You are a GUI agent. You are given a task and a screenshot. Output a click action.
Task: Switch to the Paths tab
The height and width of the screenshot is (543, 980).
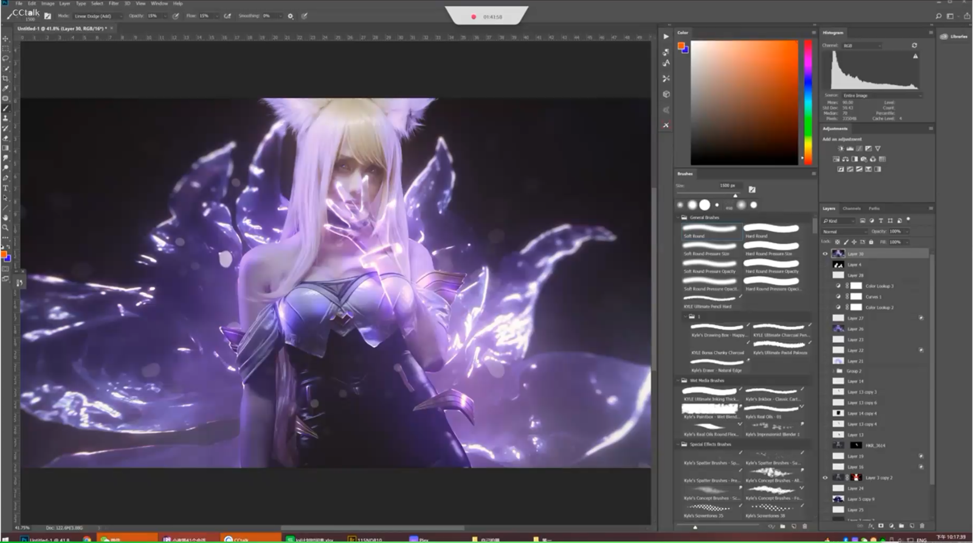tap(874, 208)
